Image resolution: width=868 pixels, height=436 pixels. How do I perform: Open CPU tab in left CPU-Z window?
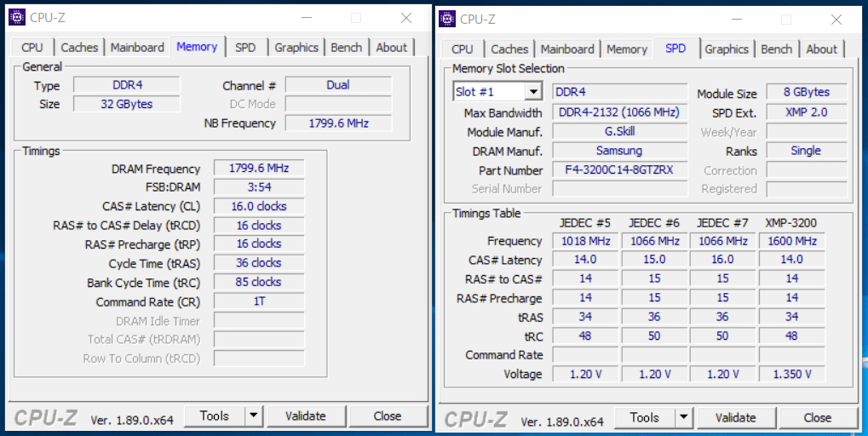click(x=32, y=48)
